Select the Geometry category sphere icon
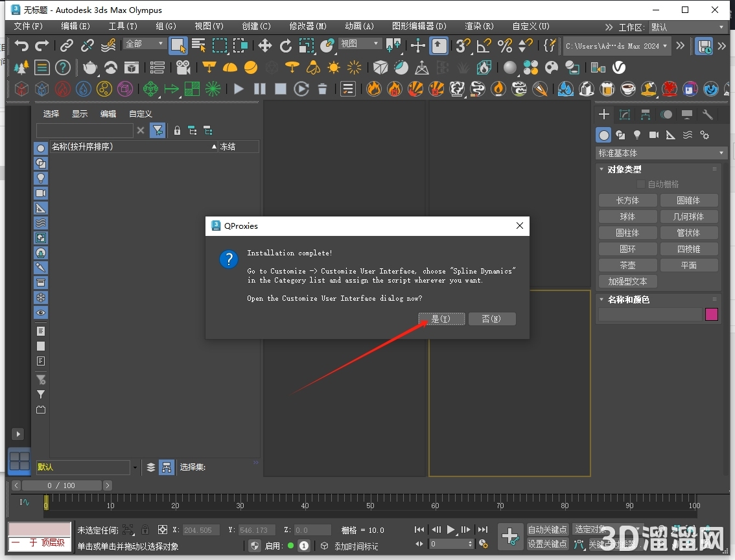The height and width of the screenshot is (560, 735). 604,135
